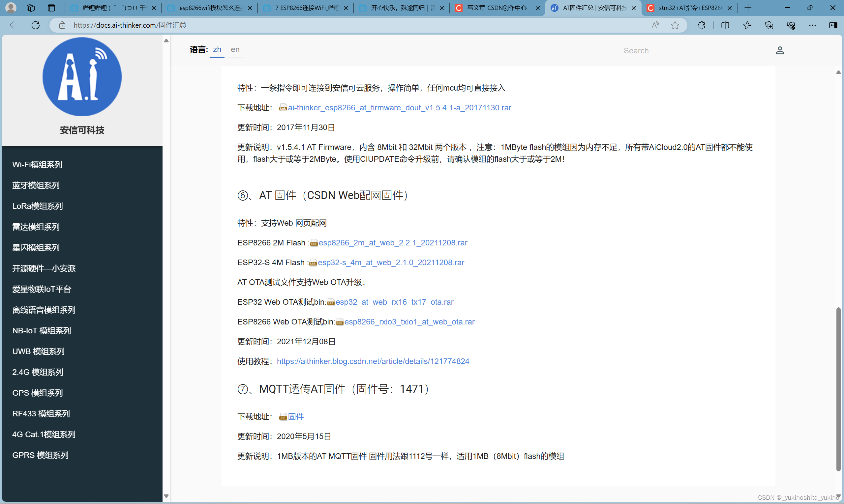Open 爱星物联IoT平台 in sidebar

42,289
